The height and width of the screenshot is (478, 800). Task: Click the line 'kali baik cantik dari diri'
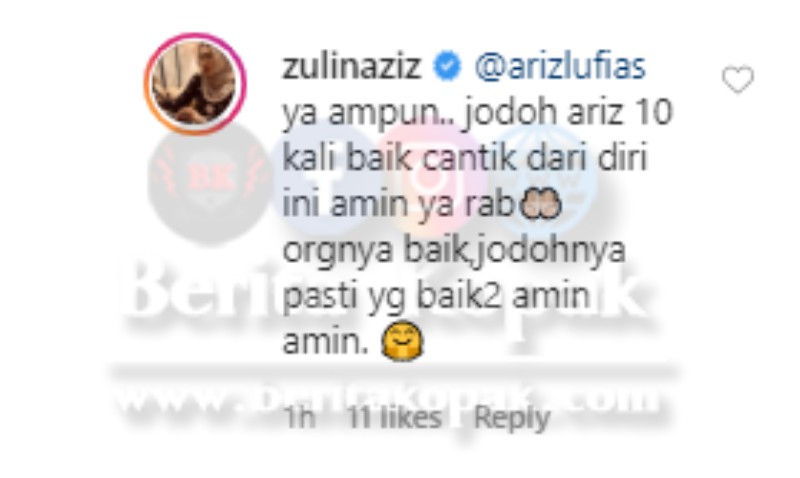click(x=465, y=158)
